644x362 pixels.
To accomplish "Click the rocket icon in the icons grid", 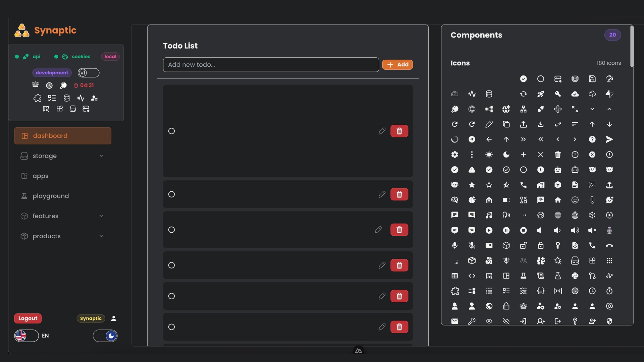I will coord(540,94).
